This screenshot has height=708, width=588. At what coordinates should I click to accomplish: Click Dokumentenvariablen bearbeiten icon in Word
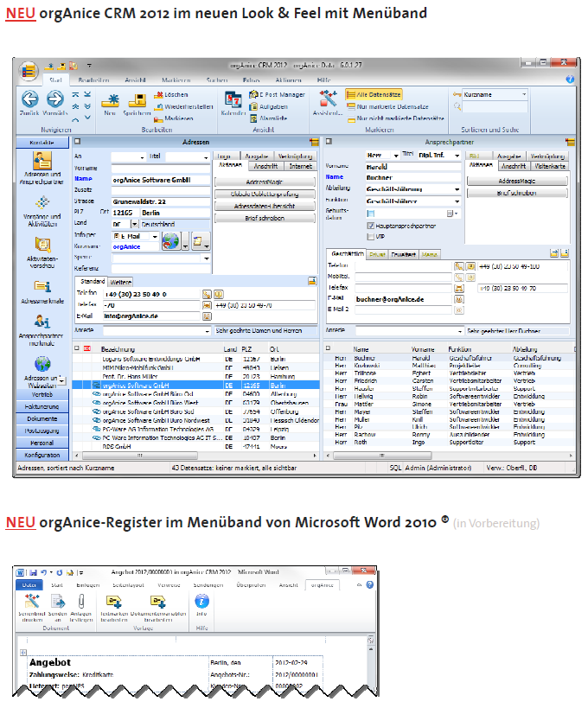click(x=158, y=602)
